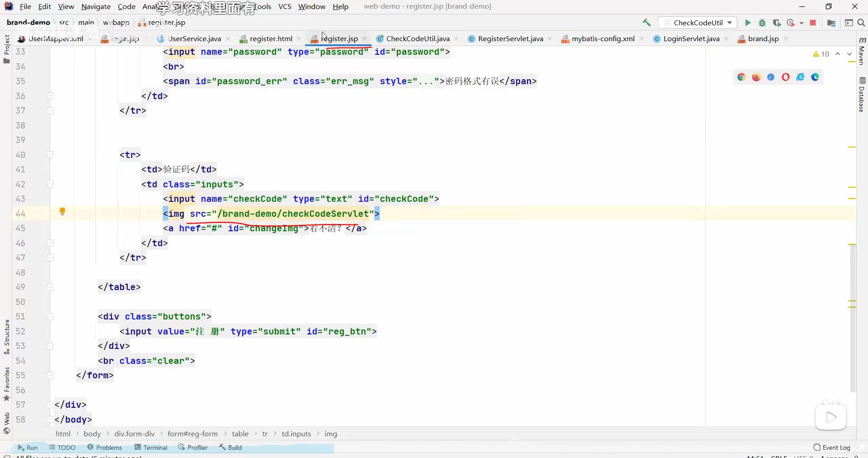Open the Database tool window

(x=862, y=95)
